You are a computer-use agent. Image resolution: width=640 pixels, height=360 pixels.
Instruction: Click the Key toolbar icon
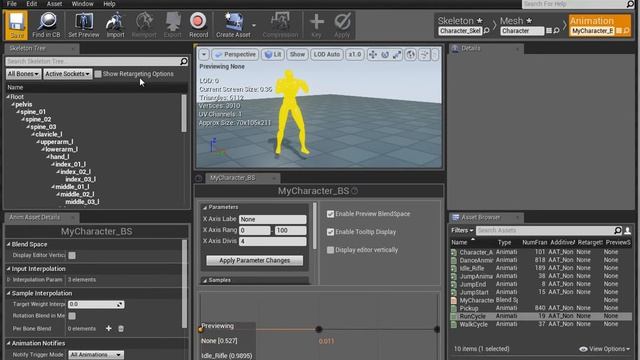tap(316, 25)
